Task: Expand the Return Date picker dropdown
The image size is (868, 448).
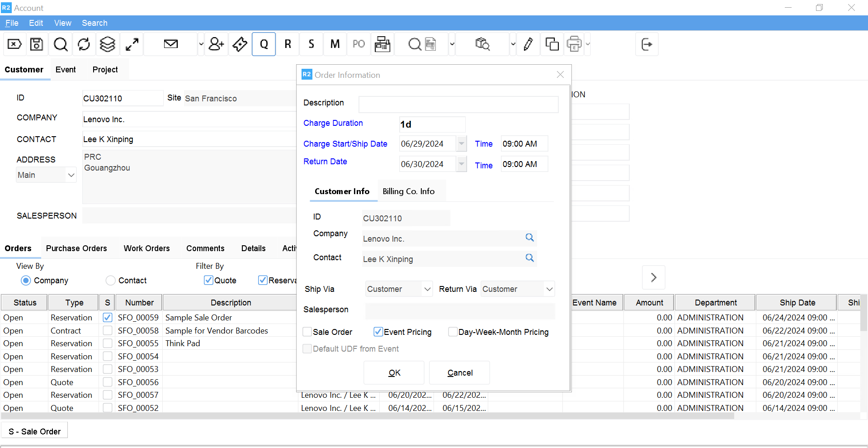Action: 461,164
